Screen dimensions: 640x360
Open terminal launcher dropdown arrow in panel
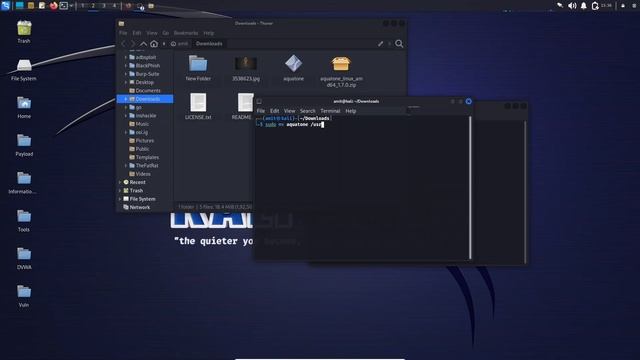click(x=71, y=6)
